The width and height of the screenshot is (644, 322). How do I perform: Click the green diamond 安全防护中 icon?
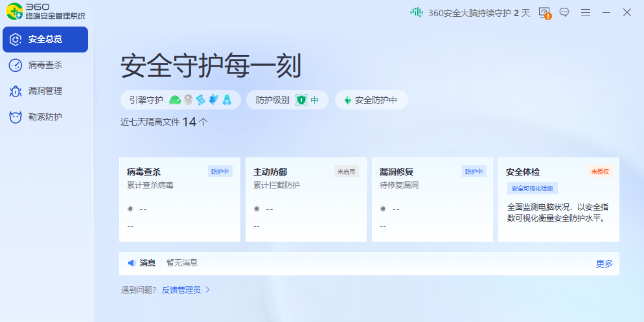(x=348, y=100)
